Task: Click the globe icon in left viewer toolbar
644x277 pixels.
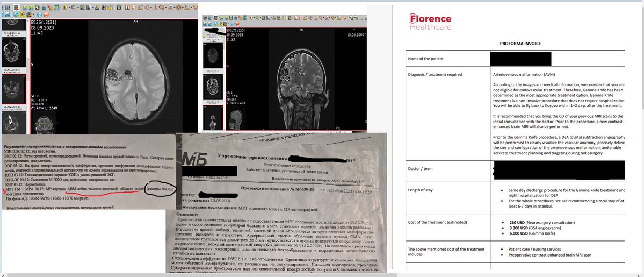Action: 16,15
